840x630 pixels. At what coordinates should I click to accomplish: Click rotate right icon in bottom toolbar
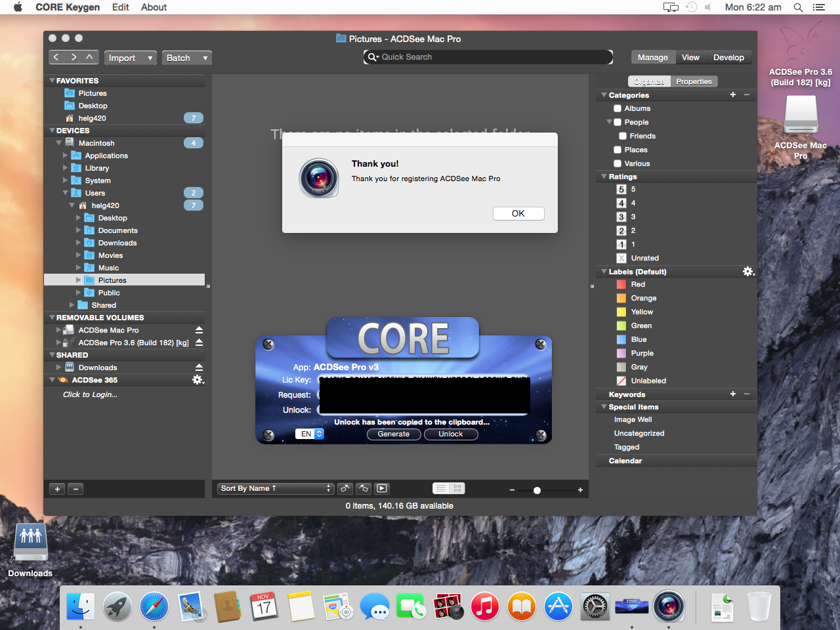[364, 488]
